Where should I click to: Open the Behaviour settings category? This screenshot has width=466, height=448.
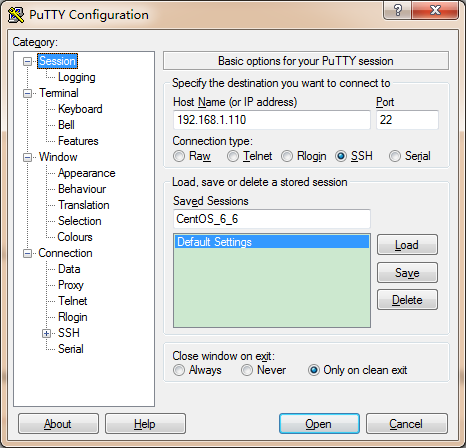[82, 189]
